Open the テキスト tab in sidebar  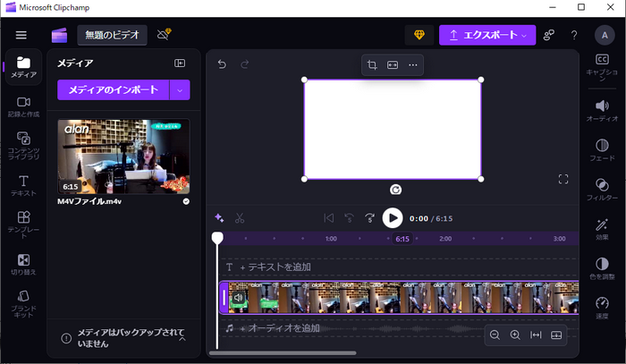(24, 186)
